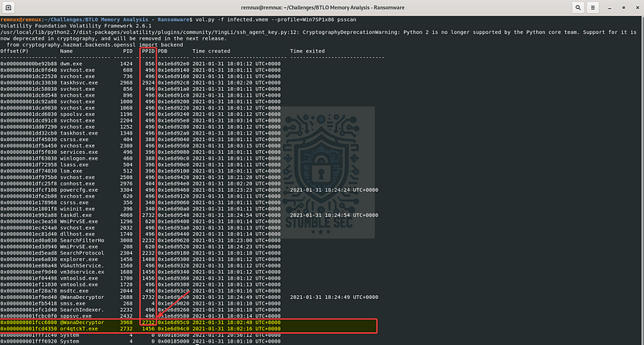Click the winlogon.exe process name

(x=79, y=158)
